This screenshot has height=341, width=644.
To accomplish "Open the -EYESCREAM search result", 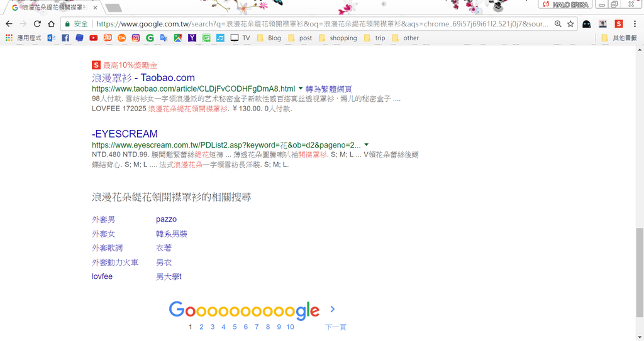I will [x=125, y=134].
